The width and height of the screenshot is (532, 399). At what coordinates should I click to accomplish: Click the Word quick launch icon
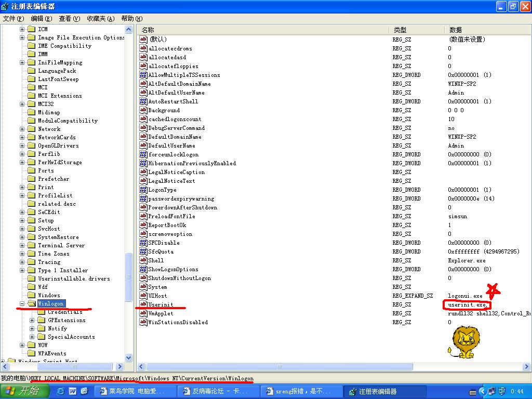click(73, 391)
